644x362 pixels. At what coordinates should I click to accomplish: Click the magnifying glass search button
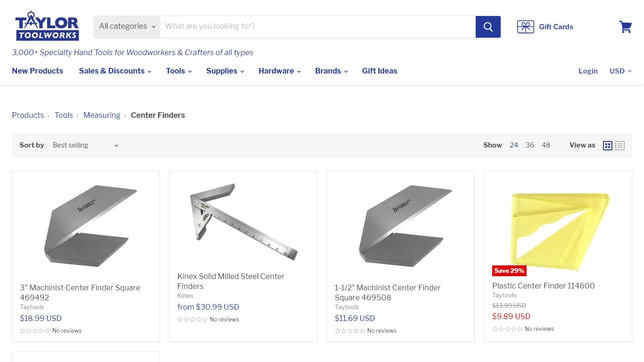click(488, 27)
